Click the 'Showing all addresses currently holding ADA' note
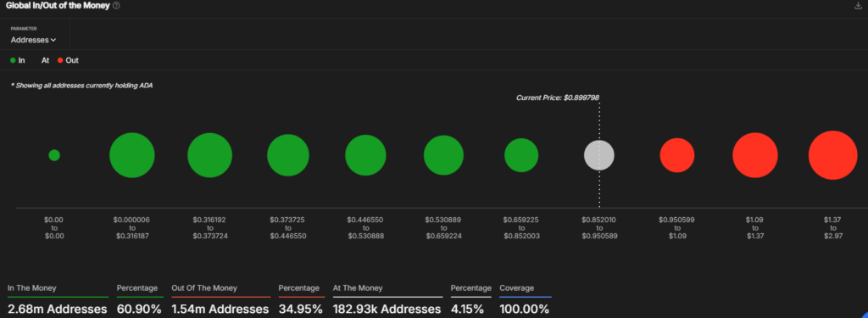 [x=81, y=86]
